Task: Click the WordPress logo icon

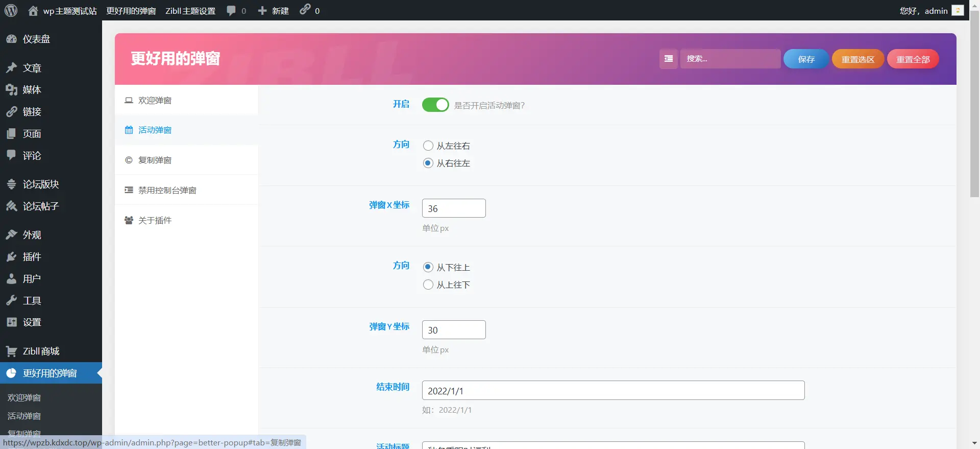Action: 11,10
